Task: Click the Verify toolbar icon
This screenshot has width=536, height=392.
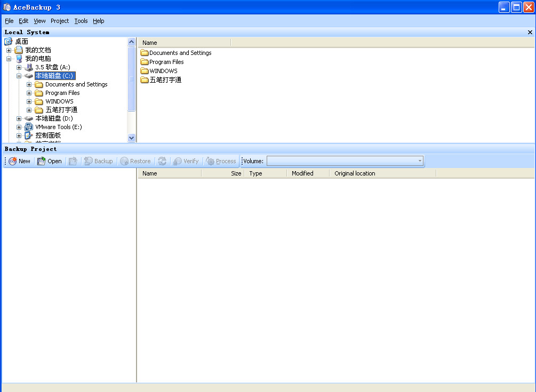Action: tap(178, 161)
